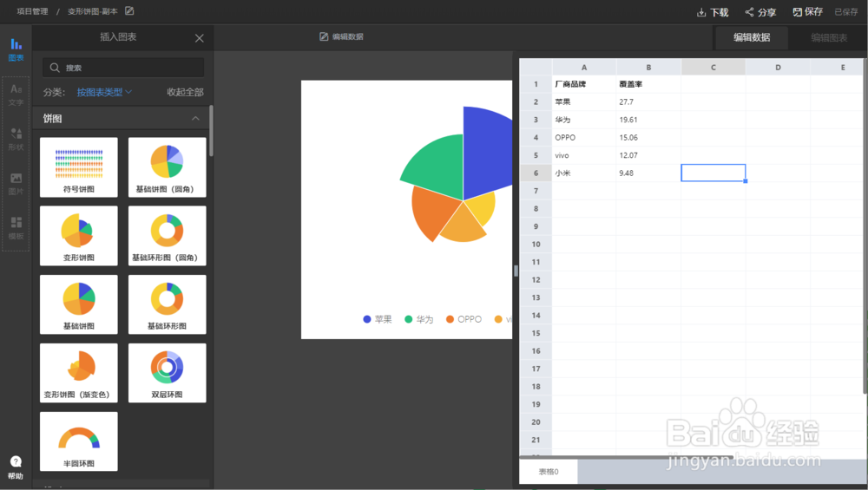The height and width of the screenshot is (490, 868).
Task: Click the 下载 download button
Action: point(713,12)
